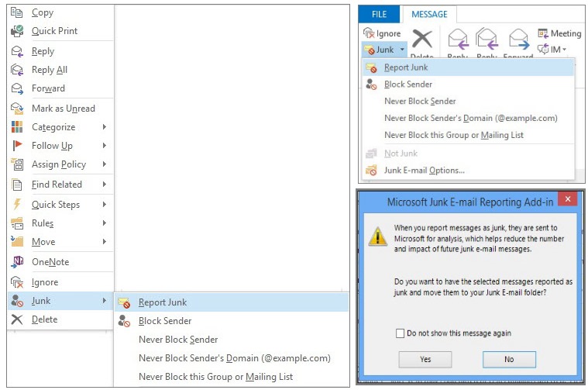Click the Forward envelope icon in the ribbon
Image resolution: width=588 pixels, height=390 pixels.
(x=519, y=40)
